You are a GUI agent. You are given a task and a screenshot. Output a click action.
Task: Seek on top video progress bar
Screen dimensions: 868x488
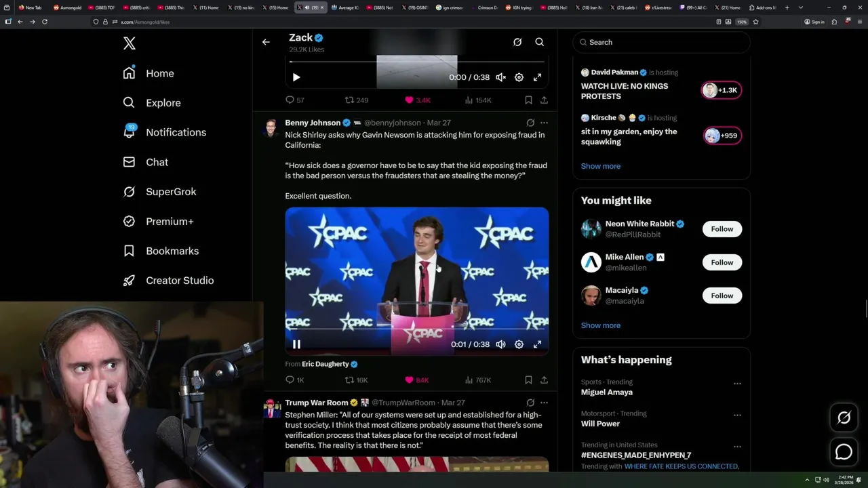416,62
